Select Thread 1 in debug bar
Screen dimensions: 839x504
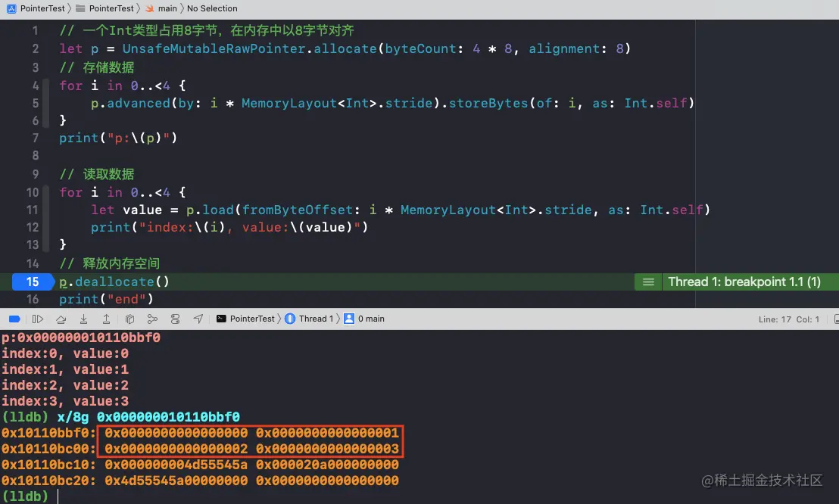pos(309,319)
